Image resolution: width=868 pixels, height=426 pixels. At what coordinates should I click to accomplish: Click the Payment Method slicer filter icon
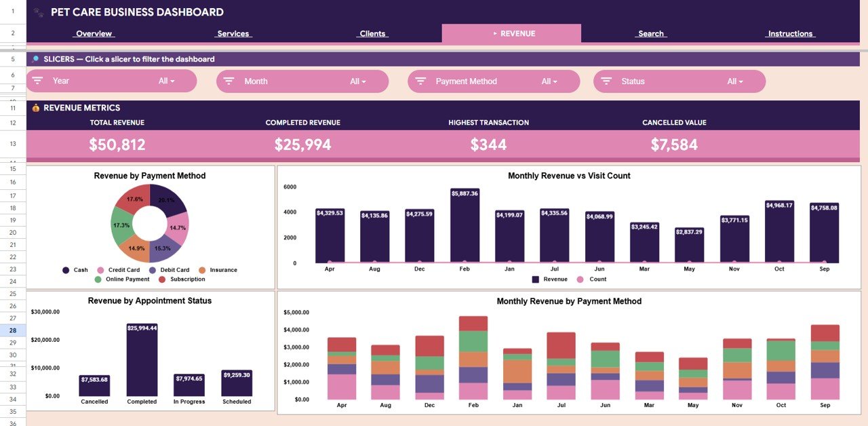pos(421,81)
